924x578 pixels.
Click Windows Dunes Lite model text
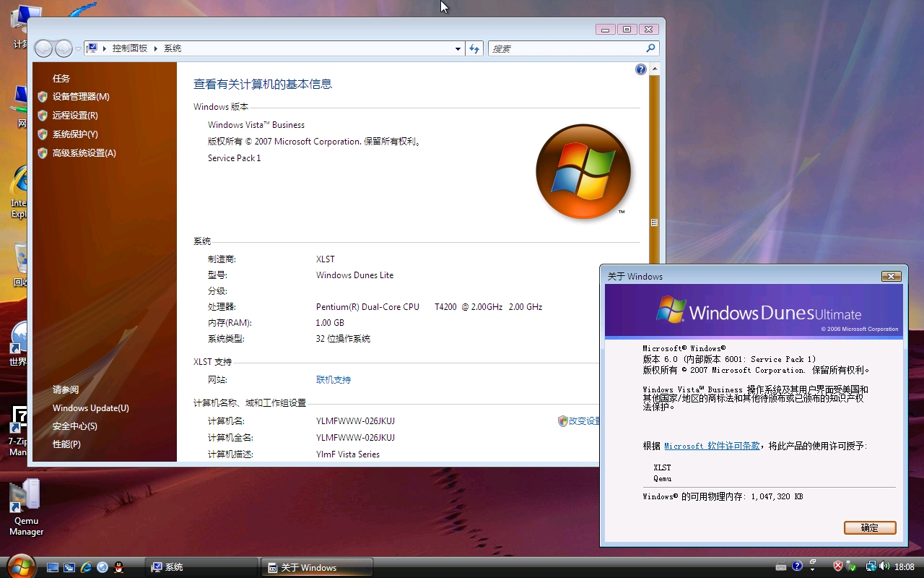point(355,275)
